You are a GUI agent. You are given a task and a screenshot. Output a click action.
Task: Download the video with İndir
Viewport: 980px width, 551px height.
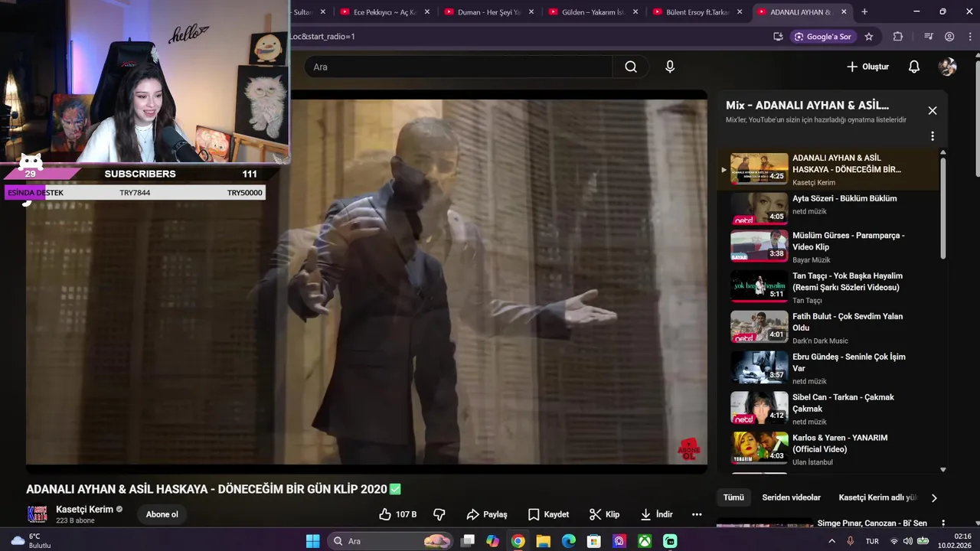656,514
